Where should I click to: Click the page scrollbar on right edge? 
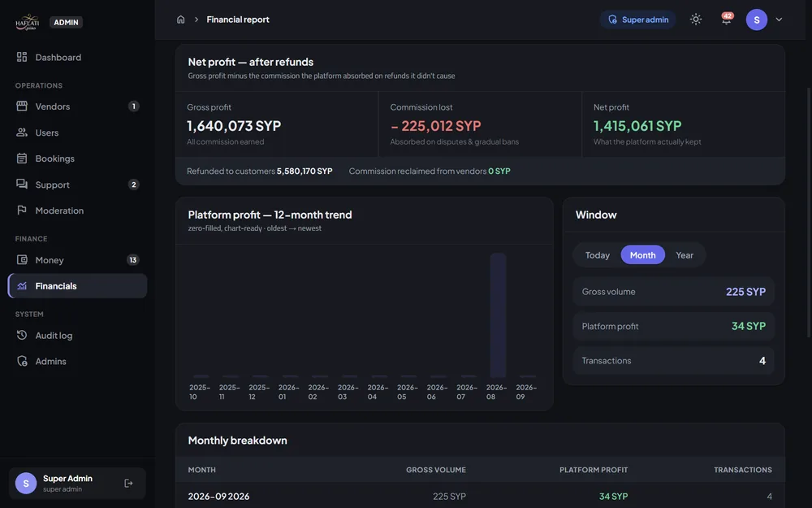point(809,212)
